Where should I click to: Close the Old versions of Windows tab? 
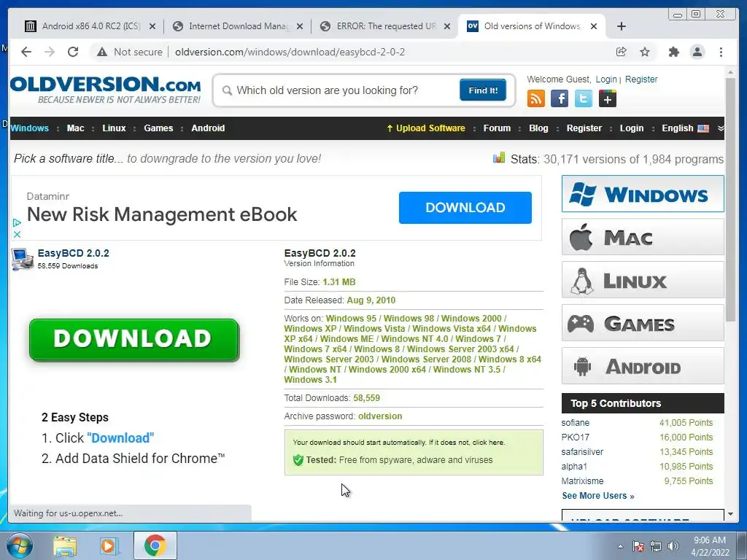coord(594,27)
